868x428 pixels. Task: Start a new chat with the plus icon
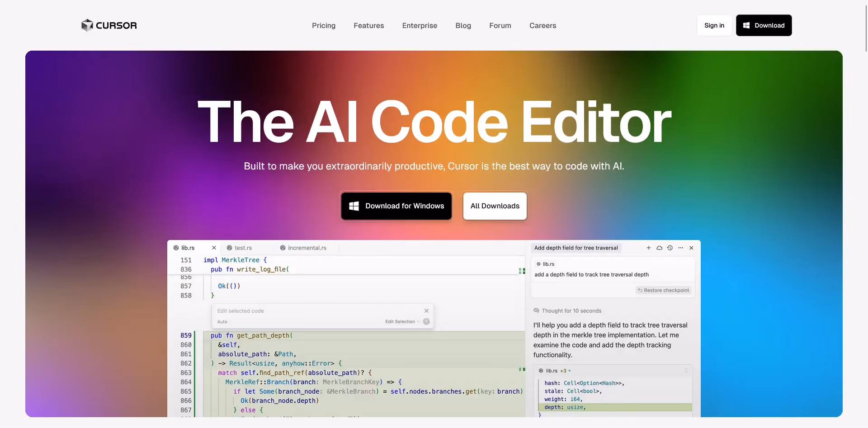(x=649, y=248)
